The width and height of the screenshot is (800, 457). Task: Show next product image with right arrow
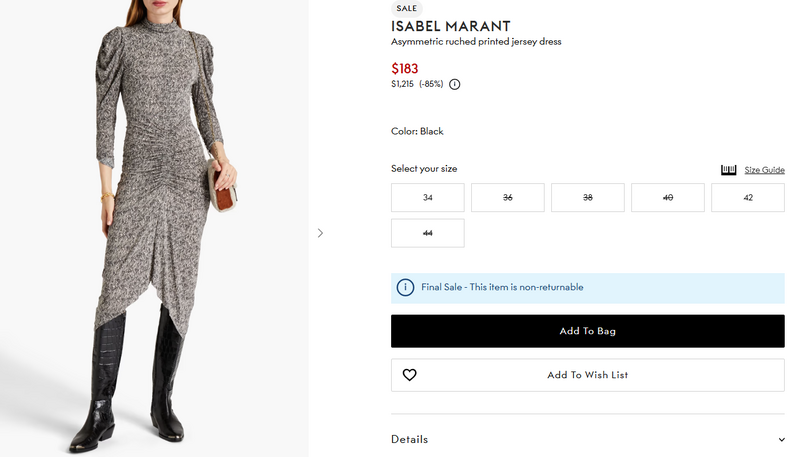tap(320, 233)
